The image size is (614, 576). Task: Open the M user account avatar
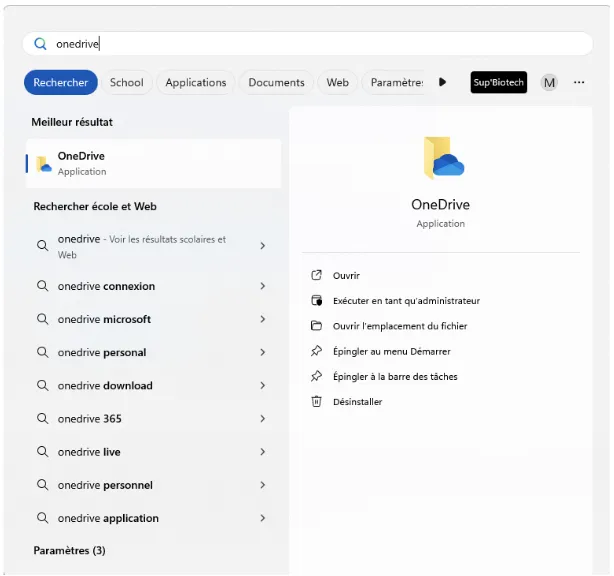click(549, 83)
